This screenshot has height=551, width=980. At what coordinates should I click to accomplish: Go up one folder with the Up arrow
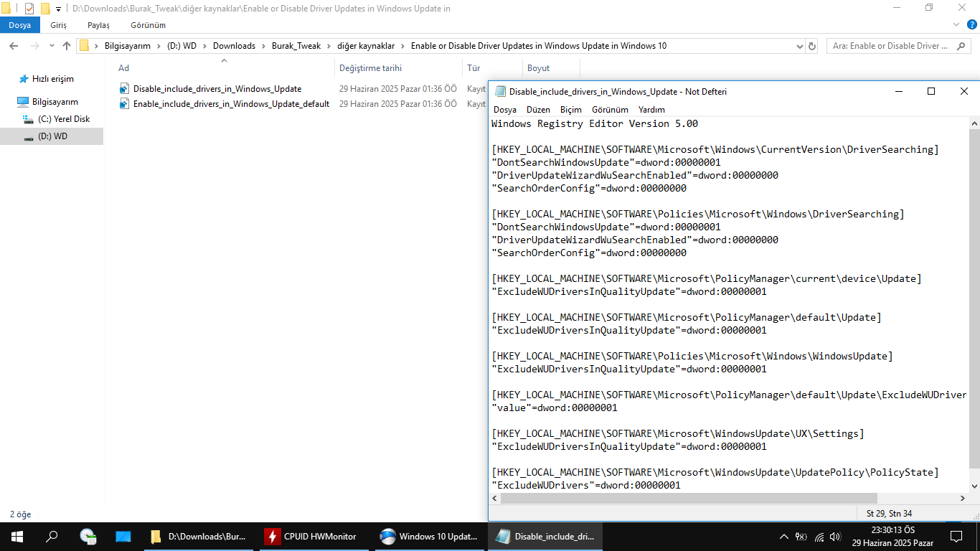point(67,46)
